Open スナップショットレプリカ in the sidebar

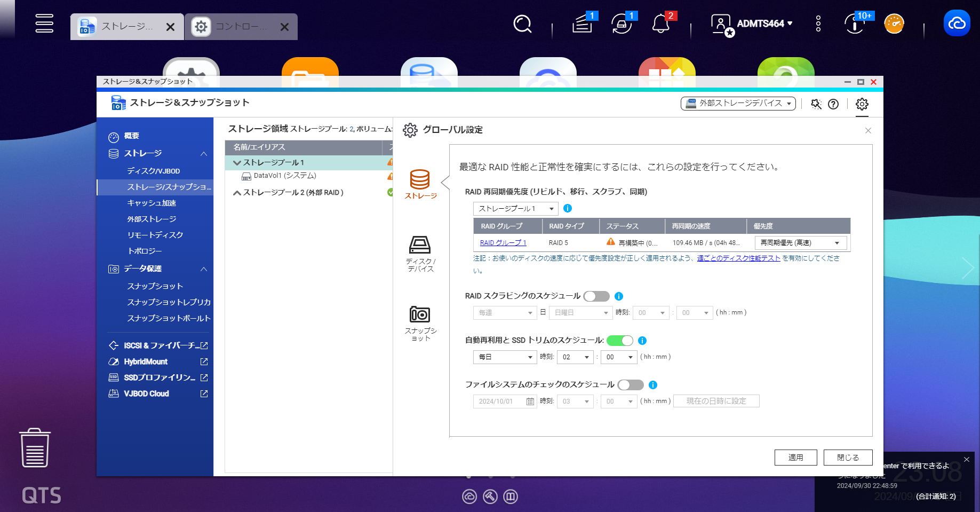pos(169,302)
